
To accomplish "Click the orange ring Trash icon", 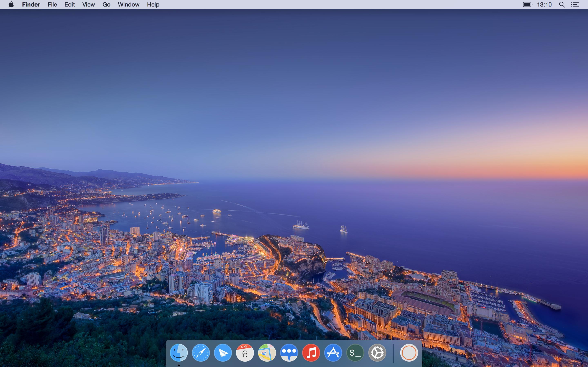I will [x=409, y=353].
